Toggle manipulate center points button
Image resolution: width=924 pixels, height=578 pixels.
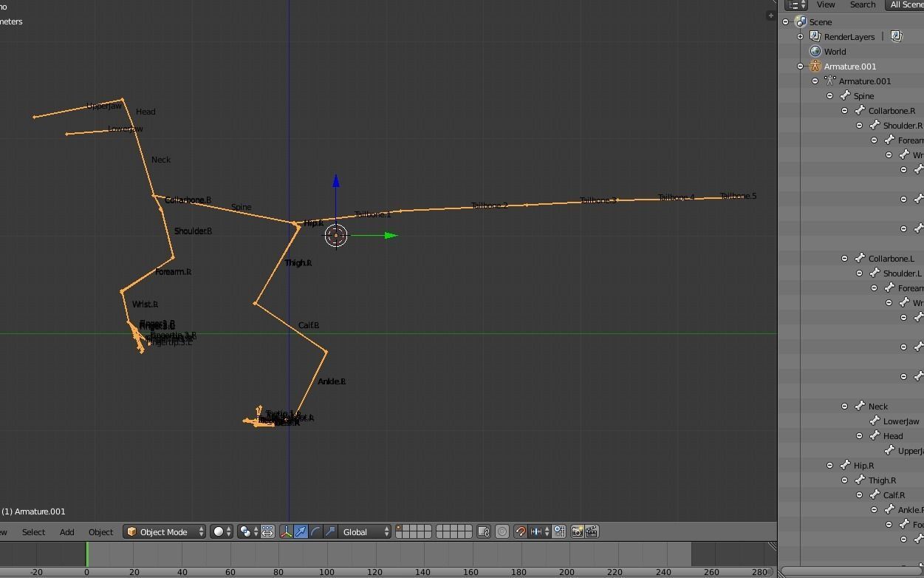click(267, 531)
